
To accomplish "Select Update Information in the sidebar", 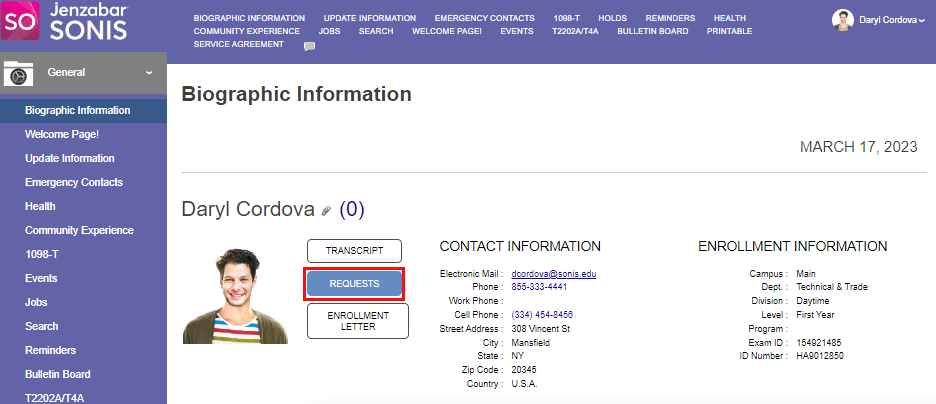I will tap(70, 158).
